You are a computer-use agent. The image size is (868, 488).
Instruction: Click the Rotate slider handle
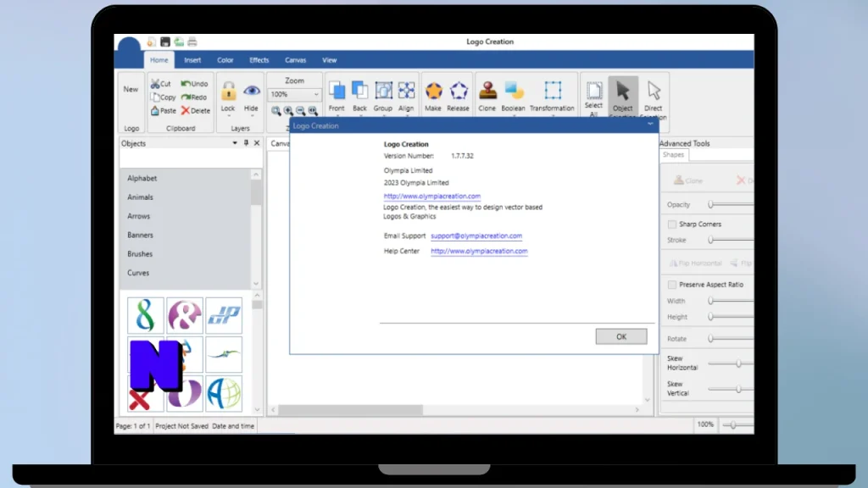[x=711, y=339]
